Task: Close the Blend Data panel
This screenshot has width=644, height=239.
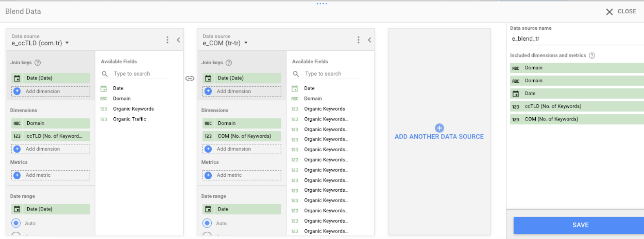Action: click(x=621, y=12)
